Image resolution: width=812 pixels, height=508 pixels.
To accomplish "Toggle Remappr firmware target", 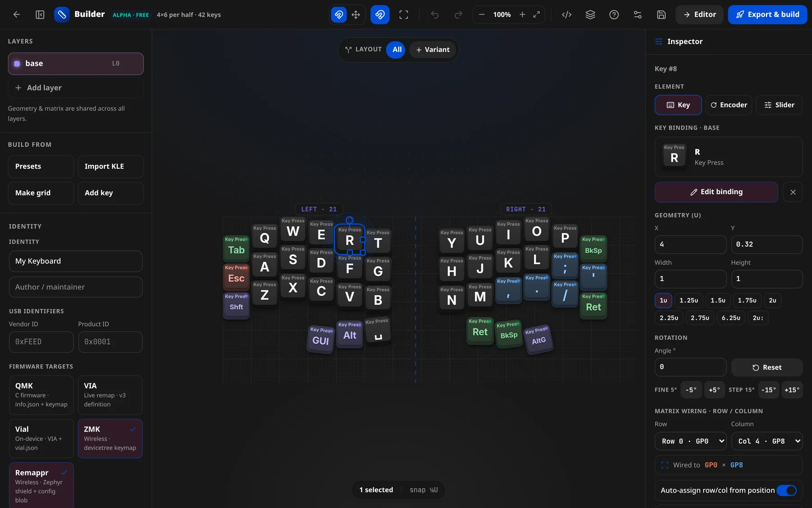I will 41,485.
